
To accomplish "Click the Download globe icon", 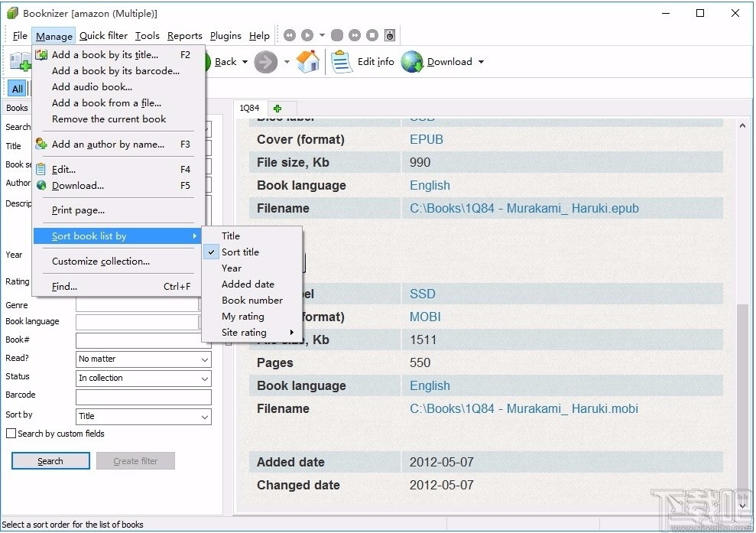I will click(412, 62).
